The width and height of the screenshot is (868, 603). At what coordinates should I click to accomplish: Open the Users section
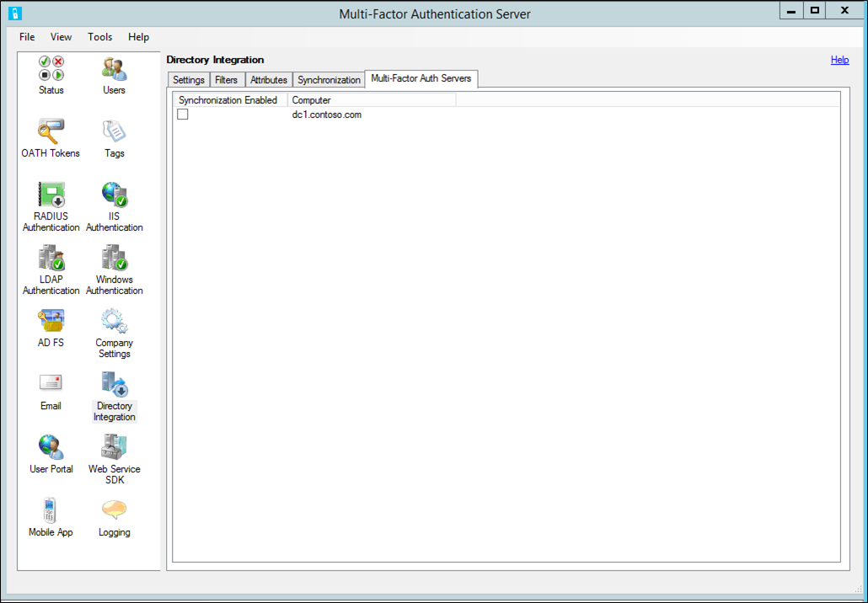(x=114, y=76)
